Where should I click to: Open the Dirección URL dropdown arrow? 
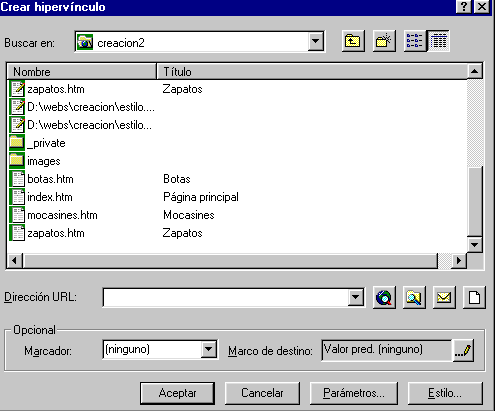[355, 297]
